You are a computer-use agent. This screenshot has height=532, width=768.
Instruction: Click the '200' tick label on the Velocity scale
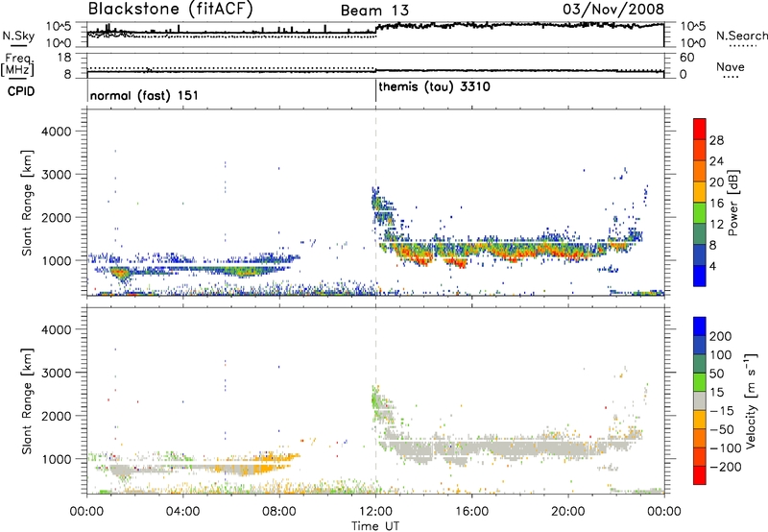[x=721, y=336]
